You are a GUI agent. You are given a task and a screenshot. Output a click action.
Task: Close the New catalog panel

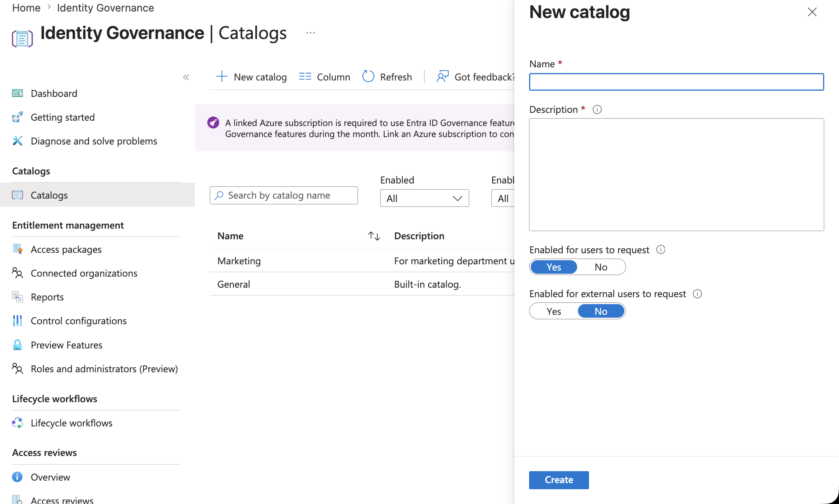point(812,12)
